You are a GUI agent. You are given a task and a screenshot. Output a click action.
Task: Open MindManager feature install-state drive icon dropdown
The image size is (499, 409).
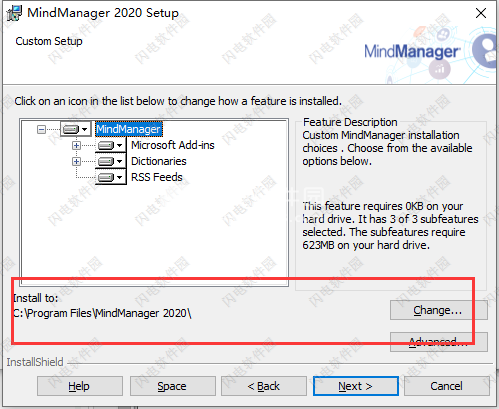click(76, 129)
